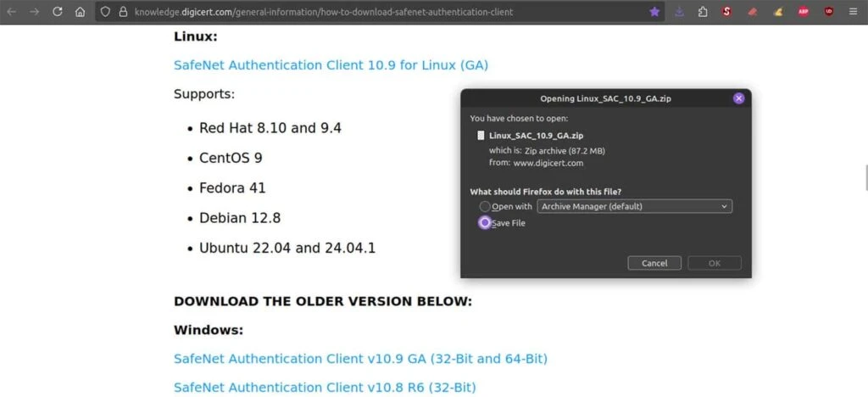Cancel the file download dialog

tap(654, 263)
